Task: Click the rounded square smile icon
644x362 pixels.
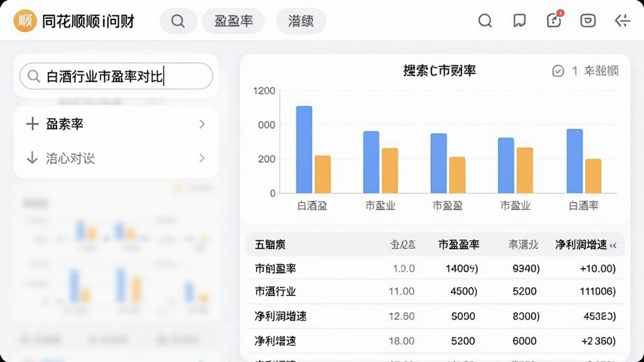Action: [588, 21]
